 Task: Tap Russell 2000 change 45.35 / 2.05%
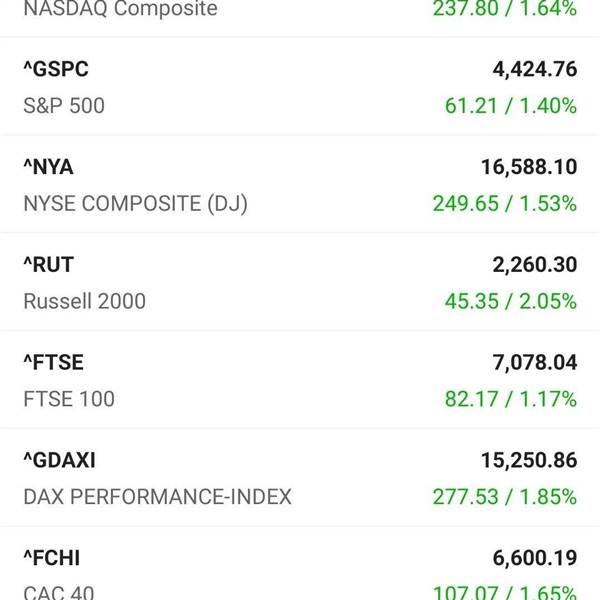510,301
